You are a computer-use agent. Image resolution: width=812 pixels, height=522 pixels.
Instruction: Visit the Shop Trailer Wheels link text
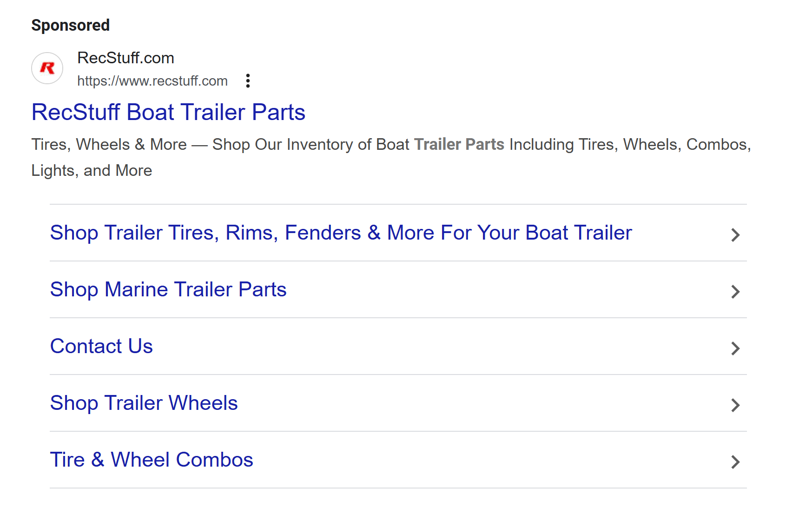[x=144, y=403]
